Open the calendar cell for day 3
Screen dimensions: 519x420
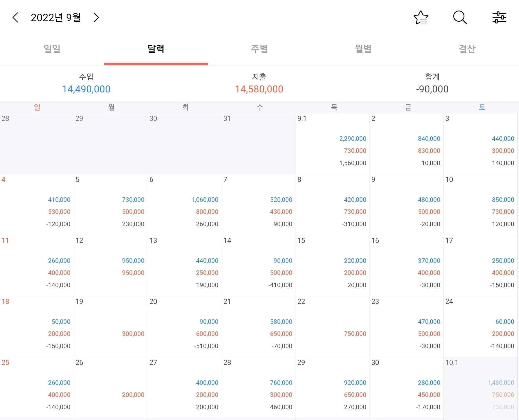pyautogui.click(x=481, y=144)
